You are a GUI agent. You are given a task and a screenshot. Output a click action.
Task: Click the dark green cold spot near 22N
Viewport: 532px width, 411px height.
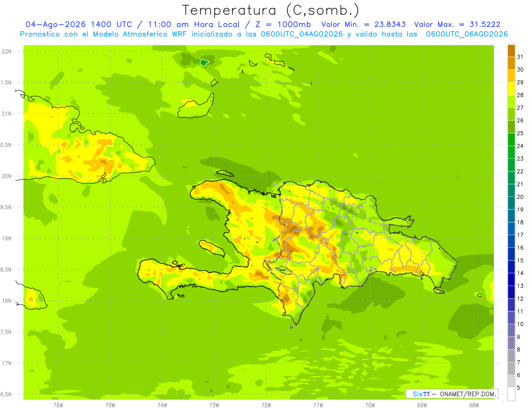click(204, 63)
